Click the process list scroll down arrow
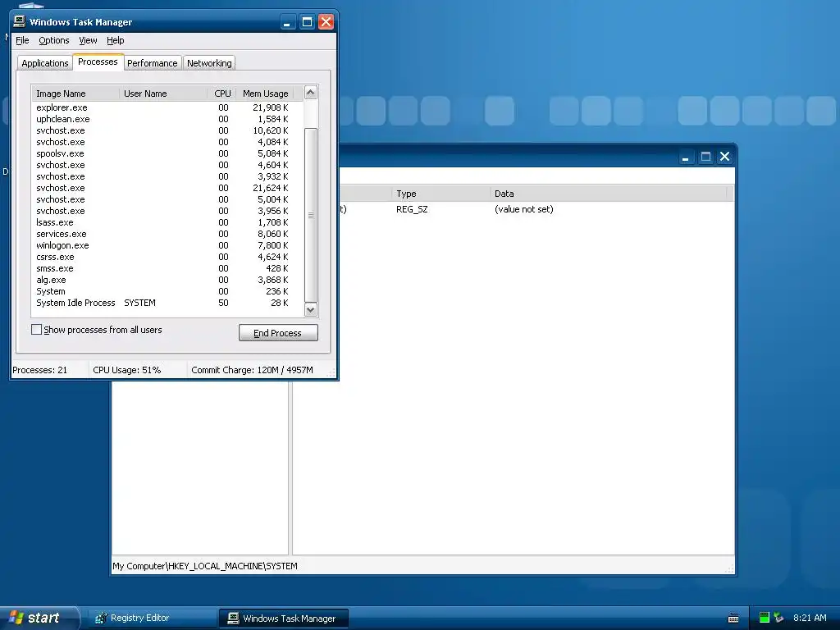Image resolution: width=840 pixels, height=630 pixels. [311, 309]
